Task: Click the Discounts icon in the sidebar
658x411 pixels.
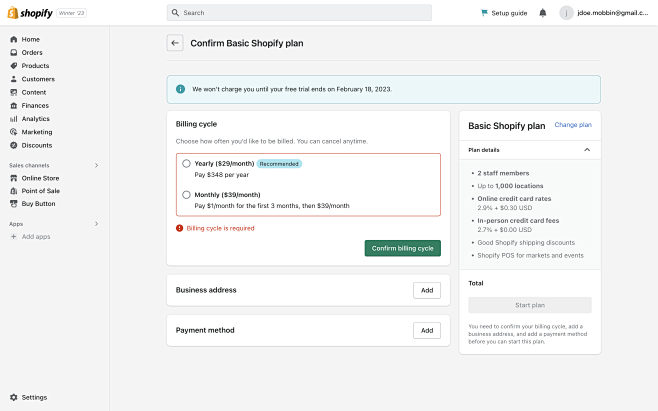Action: pyautogui.click(x=14, y=145)
